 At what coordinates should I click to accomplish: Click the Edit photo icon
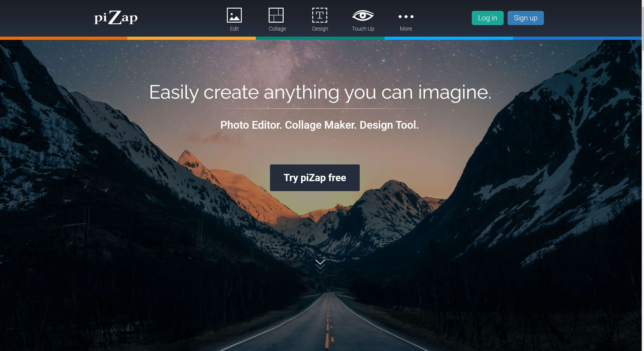235,15
